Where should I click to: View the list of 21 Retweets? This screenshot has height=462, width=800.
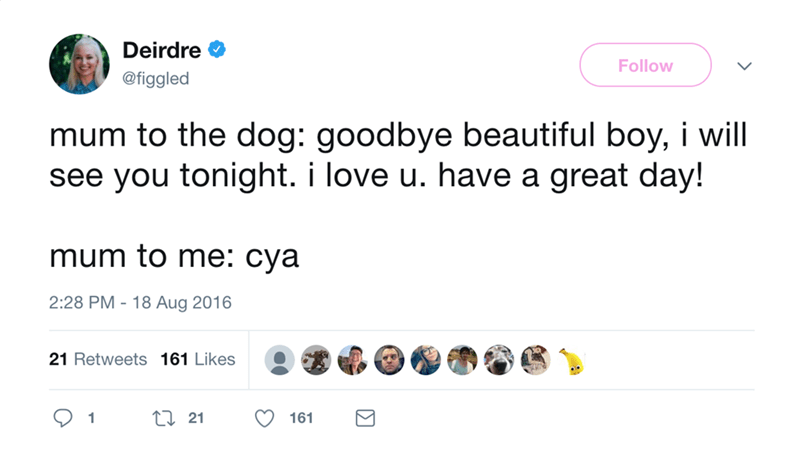98,359
